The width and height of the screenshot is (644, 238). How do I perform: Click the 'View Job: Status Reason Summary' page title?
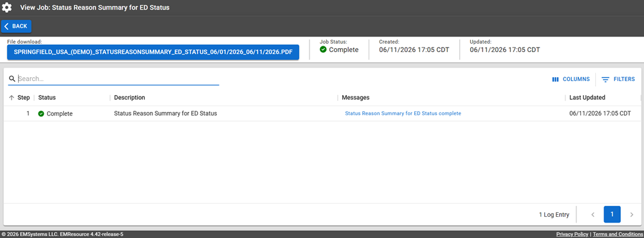(x=95, y=7)
